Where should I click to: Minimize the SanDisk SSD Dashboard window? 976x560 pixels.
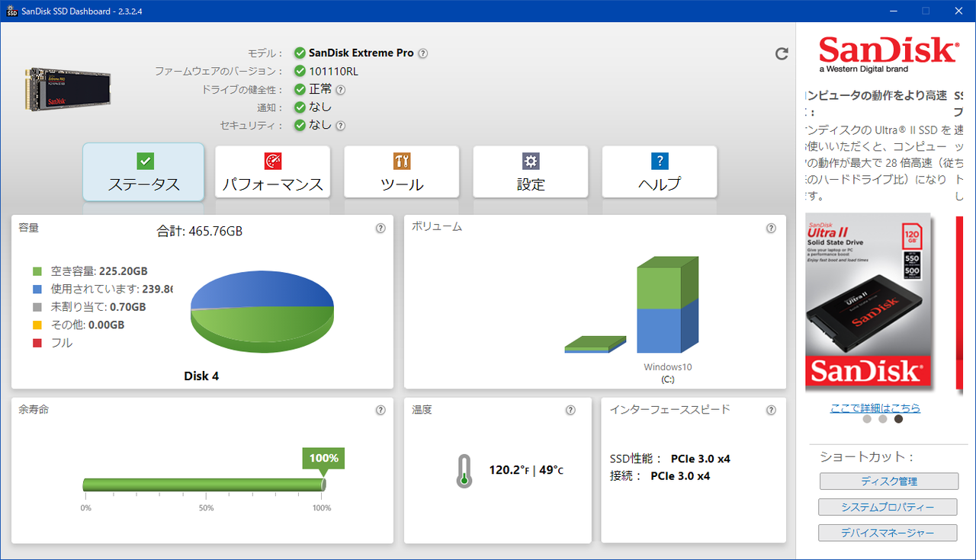(x=893, y=11)
